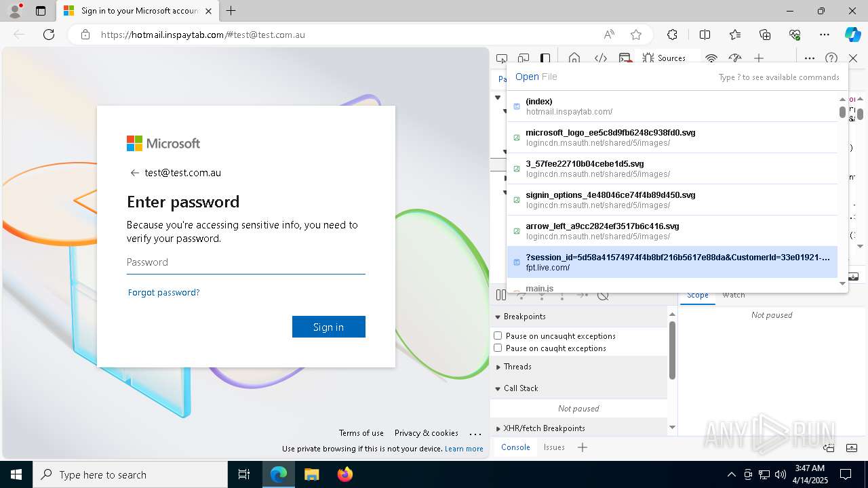This screenshot has height=488, width=868.
Task: Switch to the Watch tab
Action: [x=734, y=296]
